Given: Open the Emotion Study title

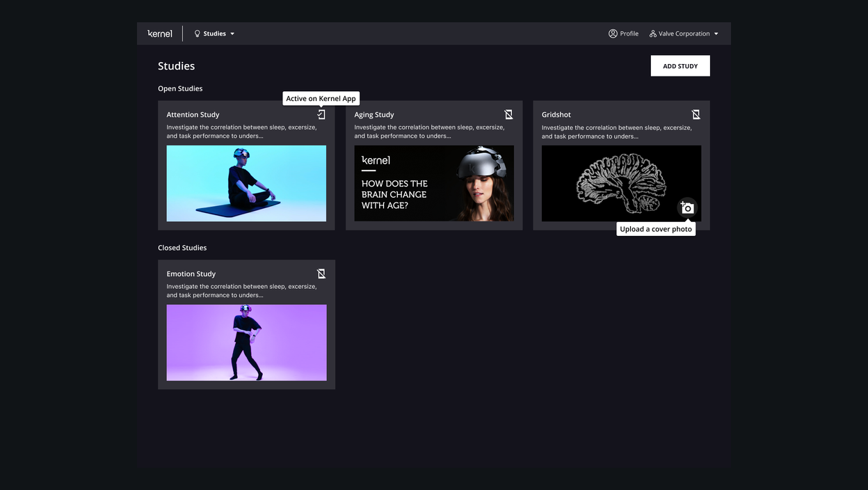Looking at the screenshot, I should (x=191, y=274).
